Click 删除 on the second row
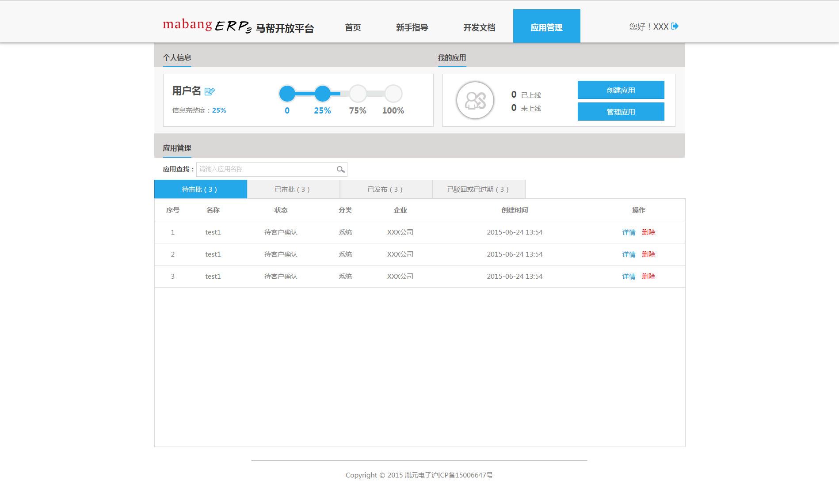This screenshot has width=839, height=504. coord(648,254)
